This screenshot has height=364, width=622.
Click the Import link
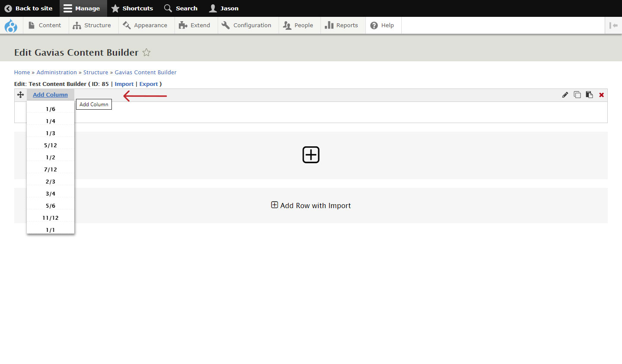point(124,84)
